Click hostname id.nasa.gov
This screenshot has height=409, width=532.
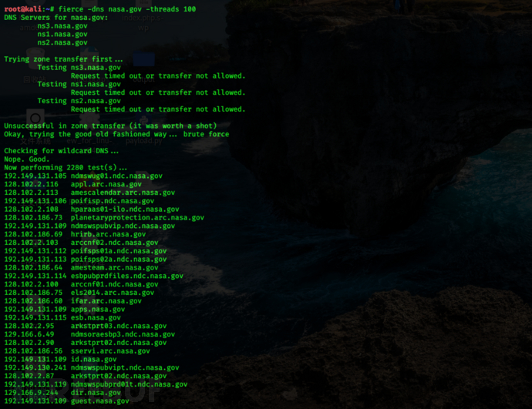coord(93,359)
